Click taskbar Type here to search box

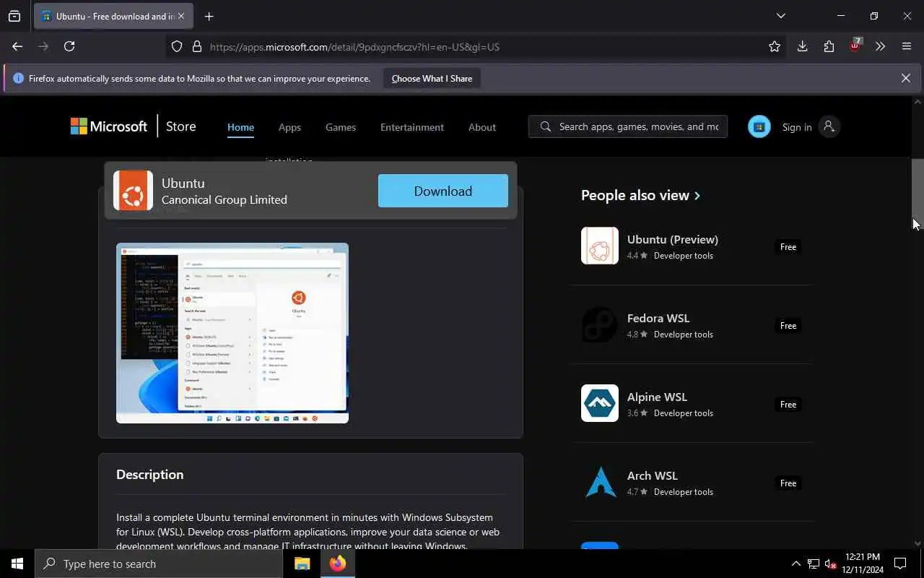[159, 564]
